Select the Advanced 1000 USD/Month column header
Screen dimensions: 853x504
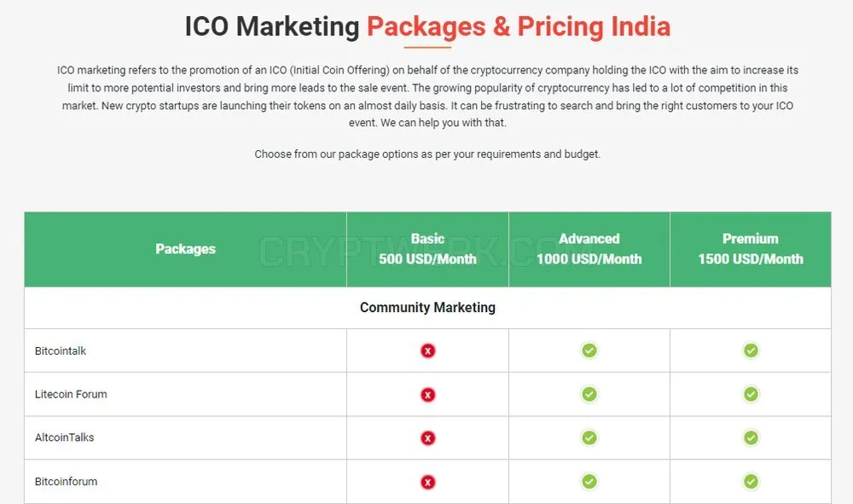(x=589, y=249)
